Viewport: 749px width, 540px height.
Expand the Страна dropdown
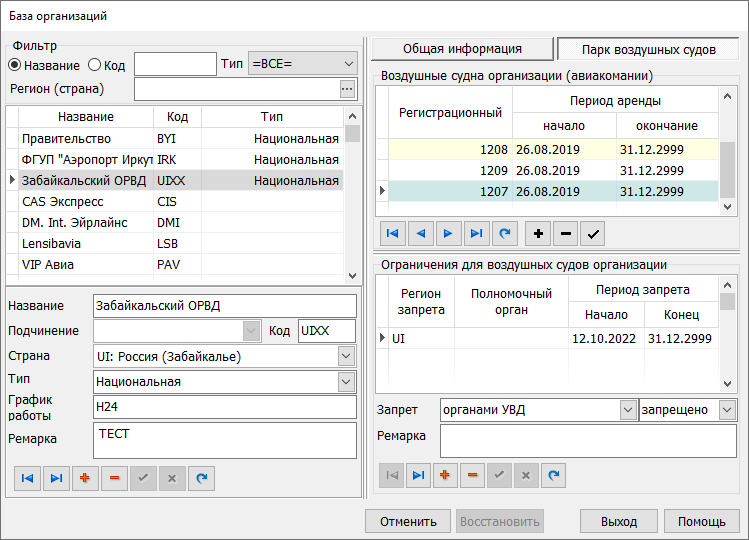click(x=346, y=356)
